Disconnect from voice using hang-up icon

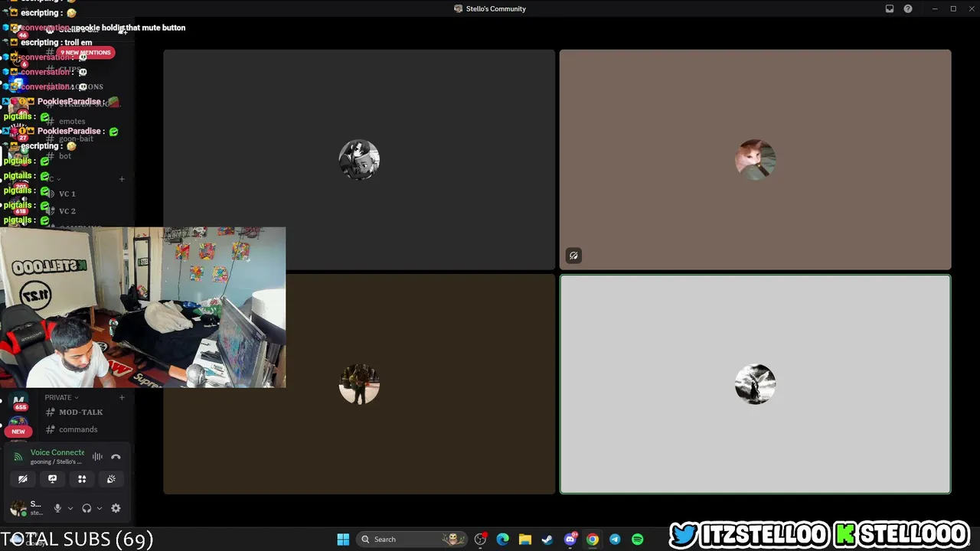pos(116,457)
